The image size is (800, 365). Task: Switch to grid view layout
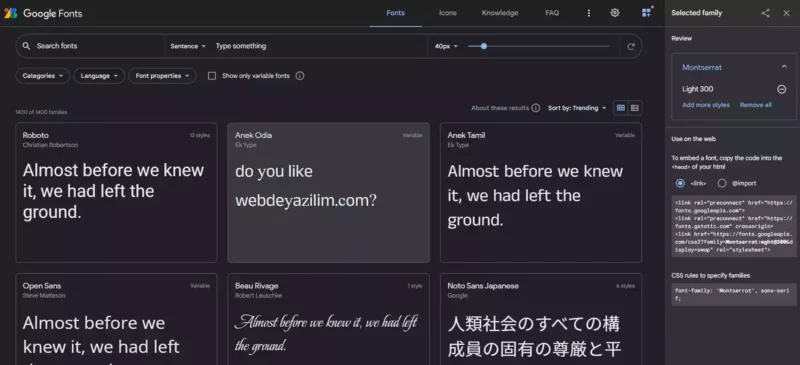click(x=620, y=108)
